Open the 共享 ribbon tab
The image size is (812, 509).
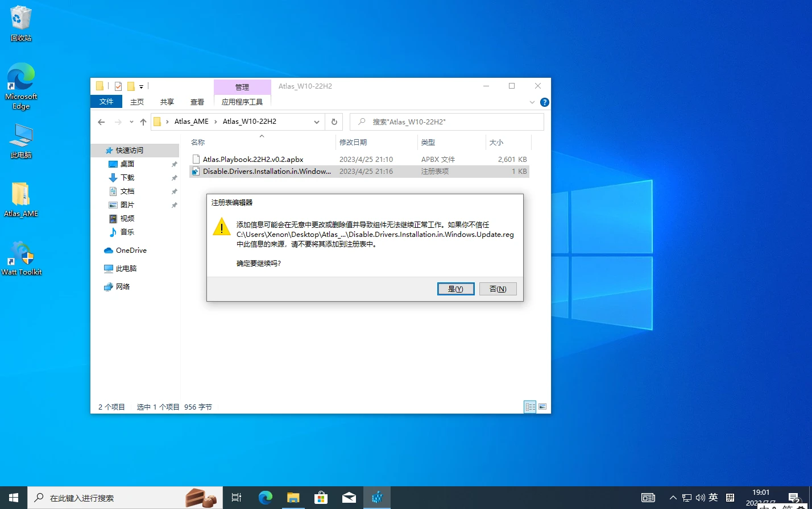point(167,102)
